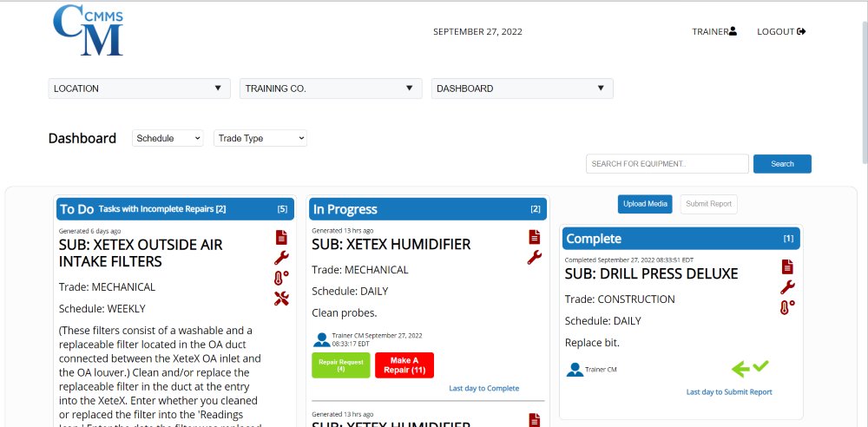Image resolution: width=868 pixels, height=427 pixels.
Task: Click the 'Replace bit.' task description
Action: click(x=592, y=343)
